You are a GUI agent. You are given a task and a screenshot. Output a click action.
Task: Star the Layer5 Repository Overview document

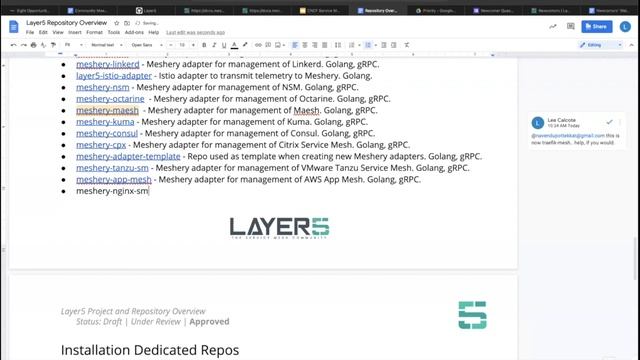click(117, 23)
